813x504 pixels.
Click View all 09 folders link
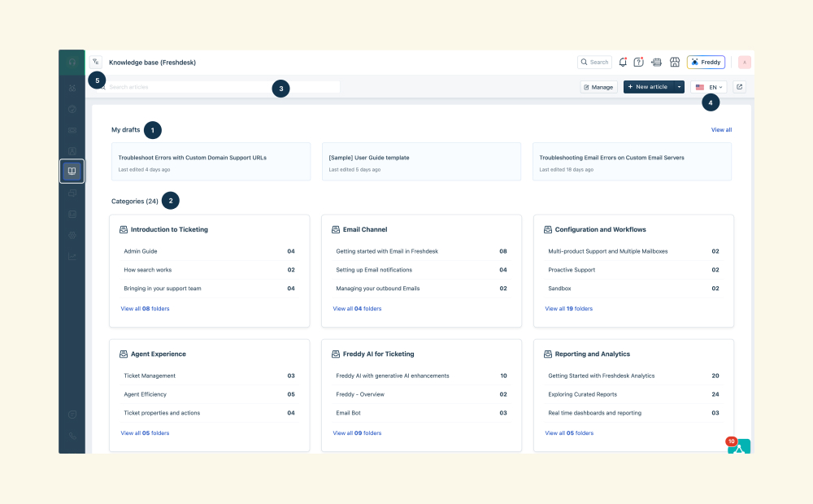(357, 433)
